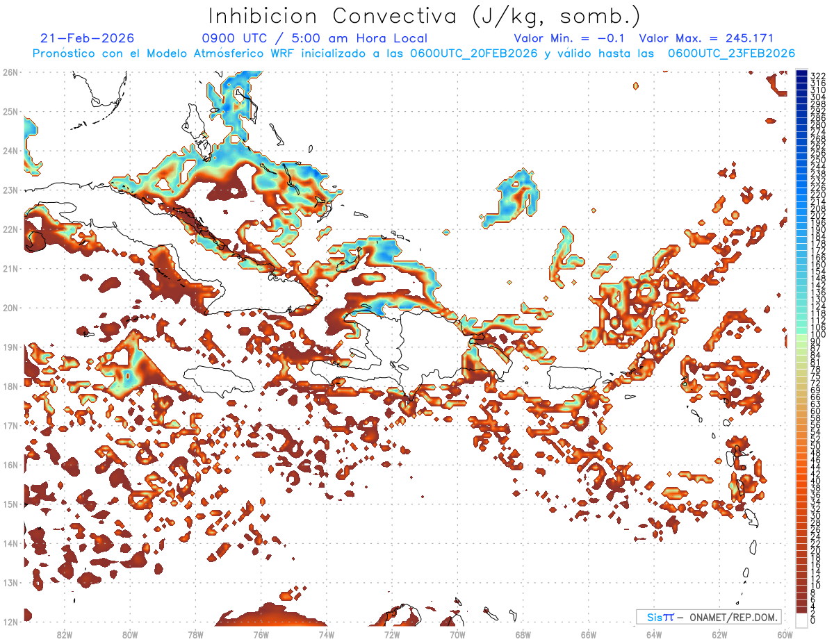Click the 23N latitude label
The height and width of the screenshot is (644, 834).
(10, 190)
